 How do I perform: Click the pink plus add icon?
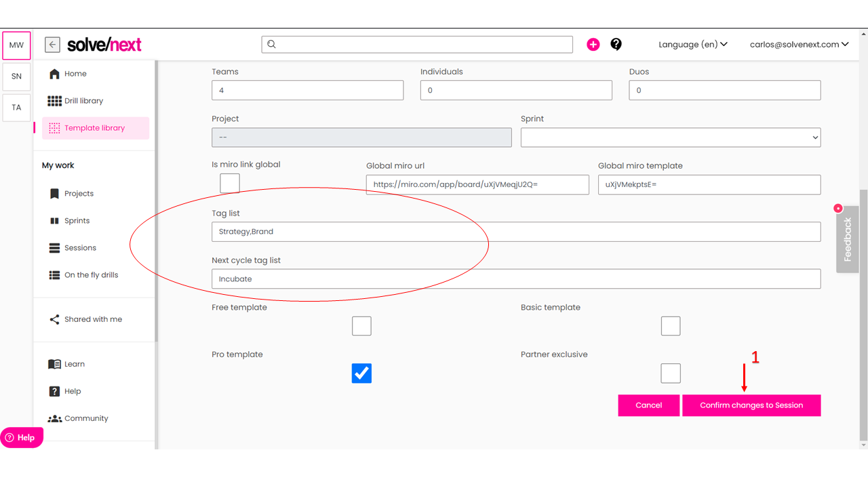click(x=593, y=45)
